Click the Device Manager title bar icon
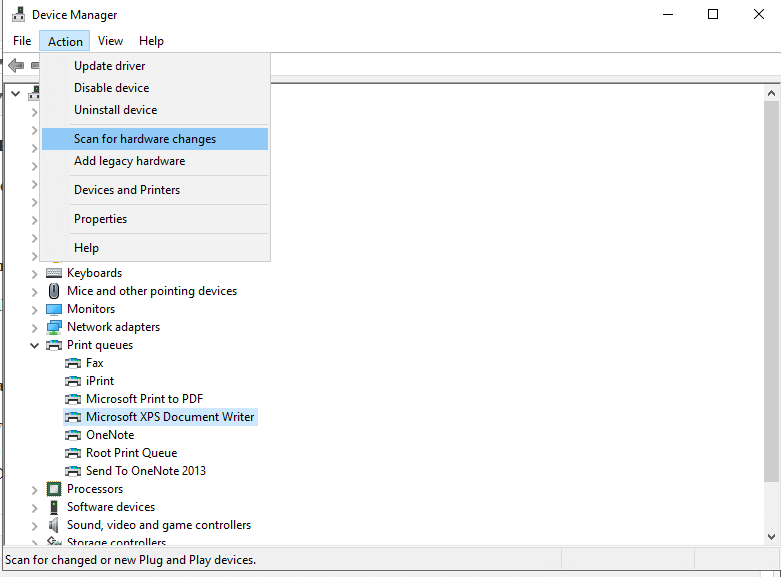781x577 pixels. pyautogui.click(x=17, y=14)
